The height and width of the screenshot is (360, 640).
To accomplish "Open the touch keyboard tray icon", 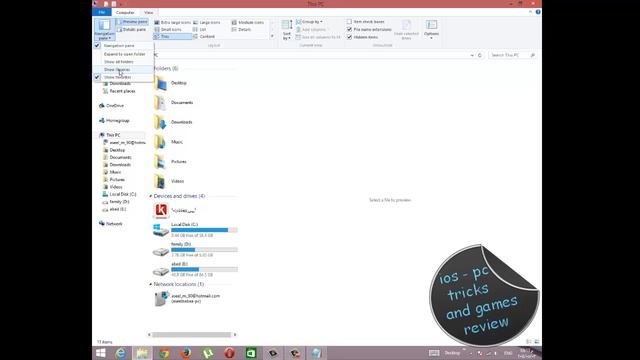I will [x=434, y=353].
